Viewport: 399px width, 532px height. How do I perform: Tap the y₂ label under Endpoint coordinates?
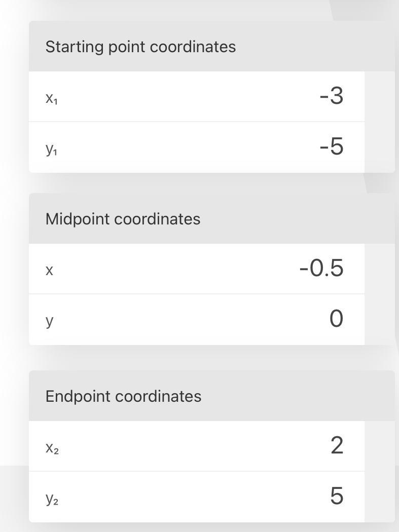52,499
